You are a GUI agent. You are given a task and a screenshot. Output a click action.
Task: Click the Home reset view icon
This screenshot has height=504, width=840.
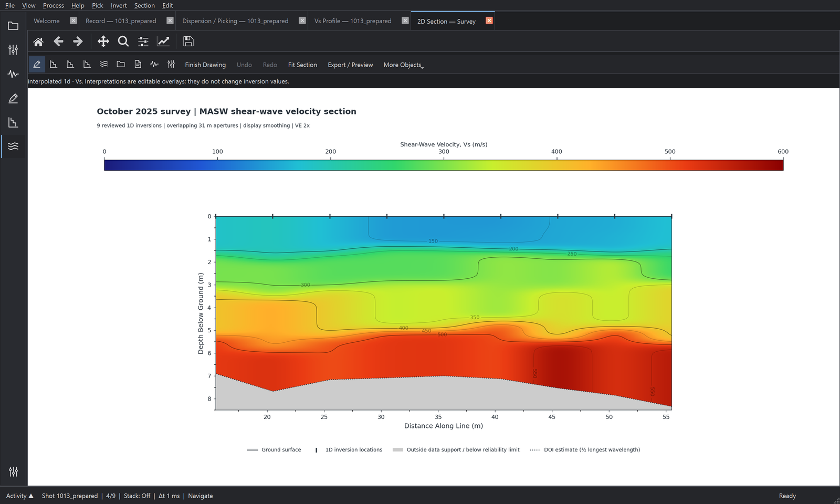[x=38, y=41]
